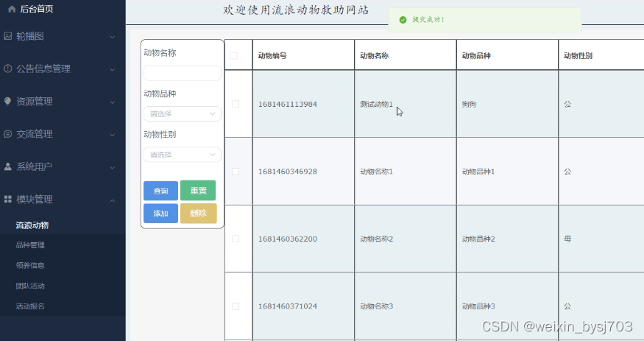The height and width of the screenshot is (341, 644).
Task: Click the picture icon next to 轮播图
Action: click(8, 36)
